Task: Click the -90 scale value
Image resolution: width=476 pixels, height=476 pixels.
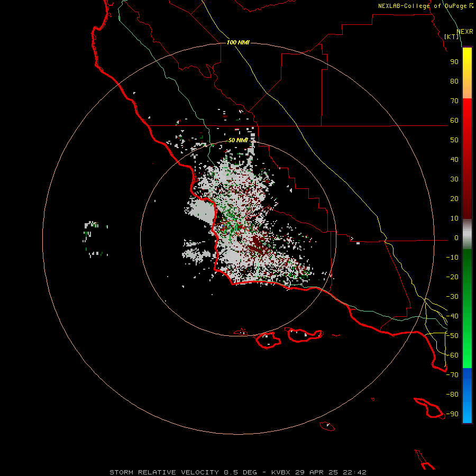Action: (452, 414)
